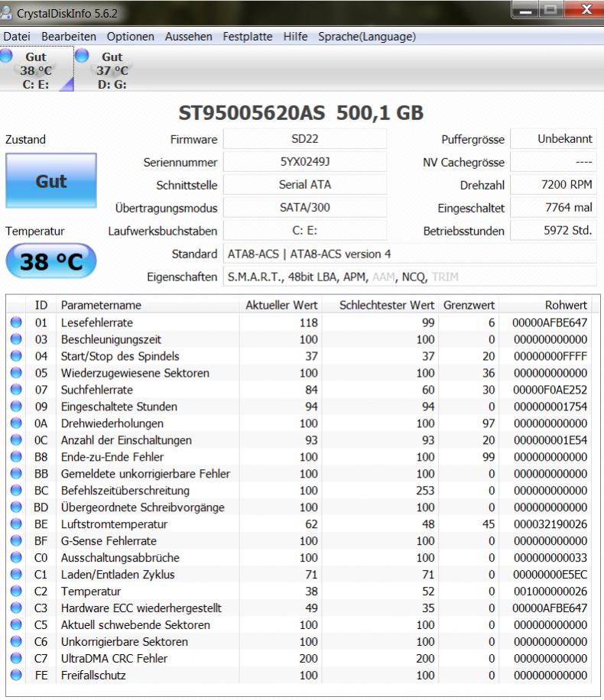
Task: Click the Firmware field showing SD22
Action: click(x=305, y=139)
